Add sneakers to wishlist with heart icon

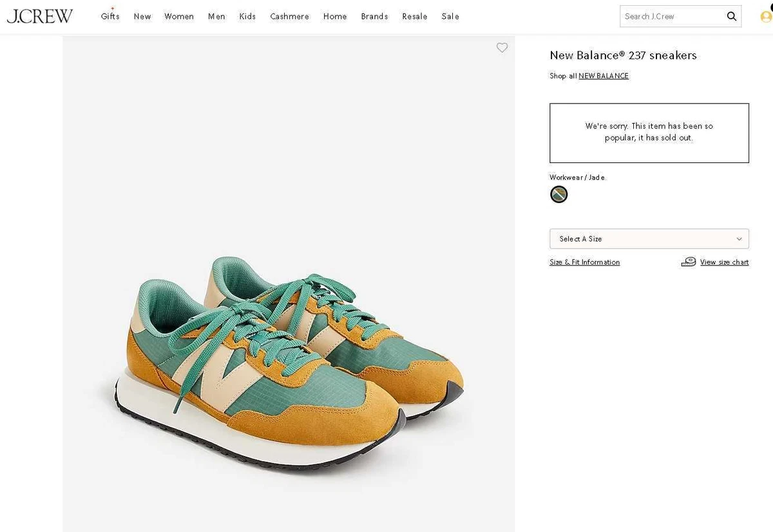coord(502,48)
